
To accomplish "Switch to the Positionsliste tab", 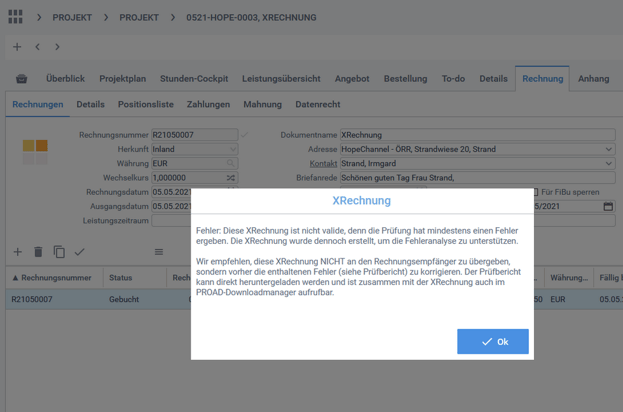I will (x=145, y=104).
